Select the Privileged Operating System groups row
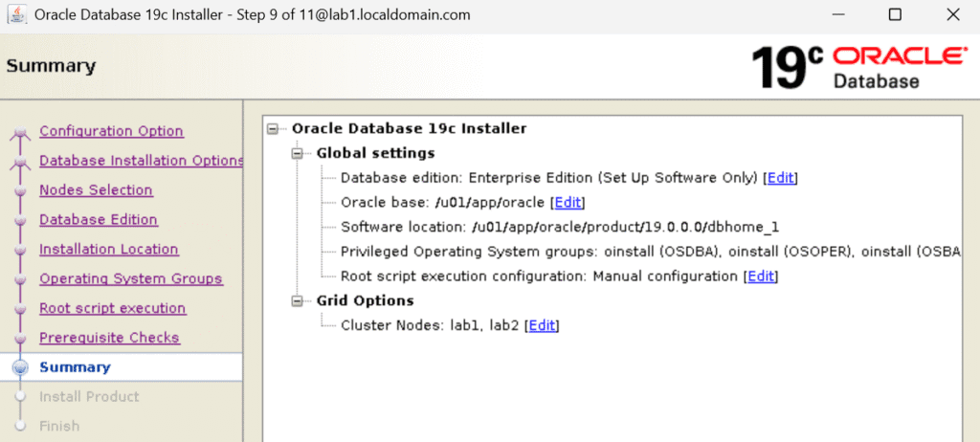 click(650, 252)
